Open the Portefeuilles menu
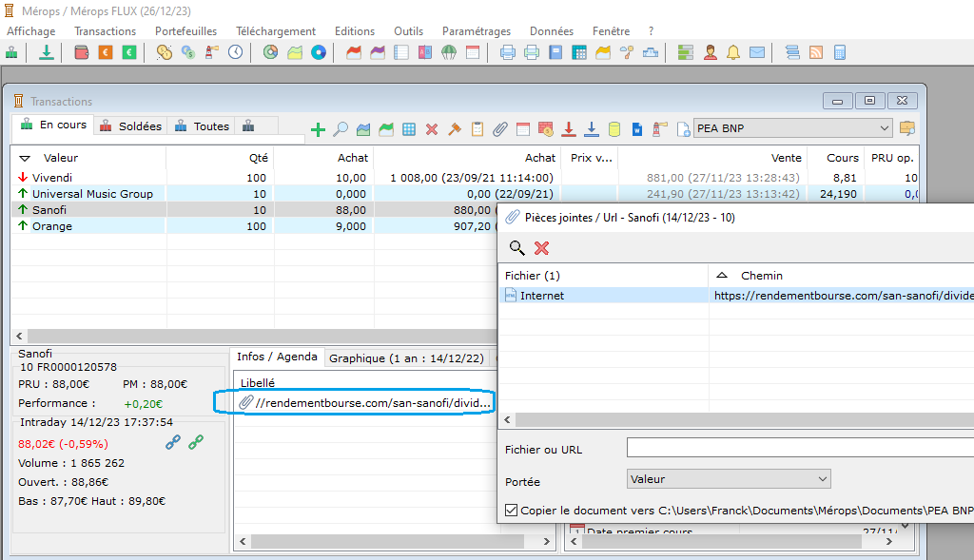Screen dimensions: 974x560 (185, 31)
